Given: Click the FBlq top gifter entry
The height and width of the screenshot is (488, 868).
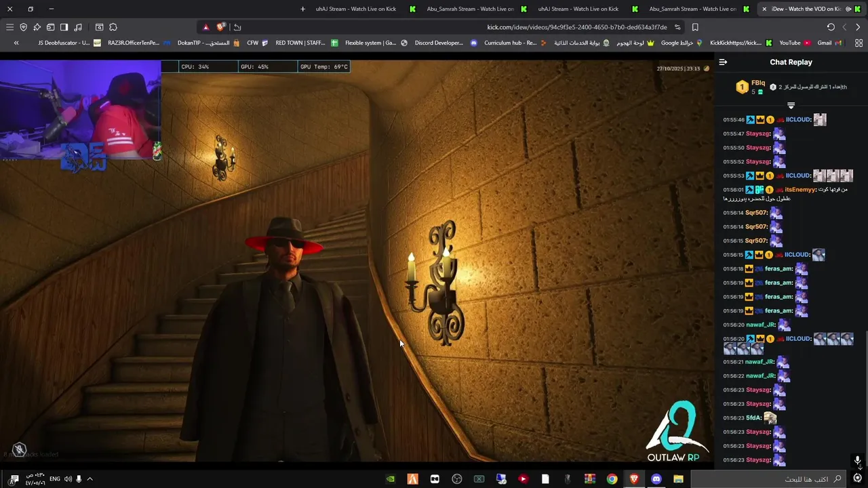Looking at the screenshot, I should point(751,87).
